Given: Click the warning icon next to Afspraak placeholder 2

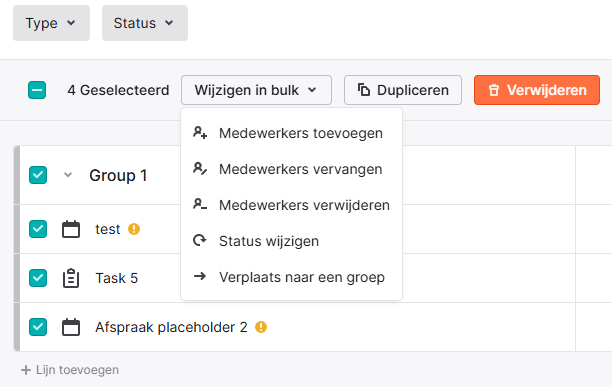Looking at the screenshot, I should pos(261,327).
